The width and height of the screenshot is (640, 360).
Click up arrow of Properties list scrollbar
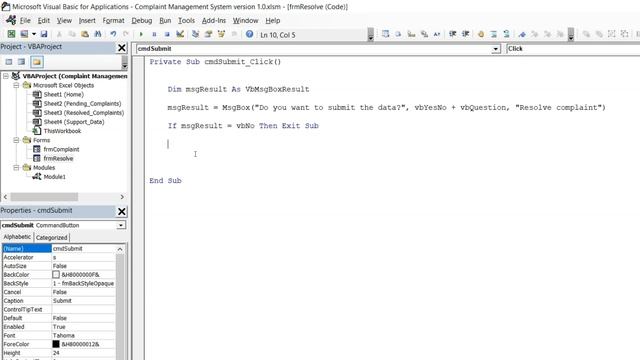[x=120, y=249]
